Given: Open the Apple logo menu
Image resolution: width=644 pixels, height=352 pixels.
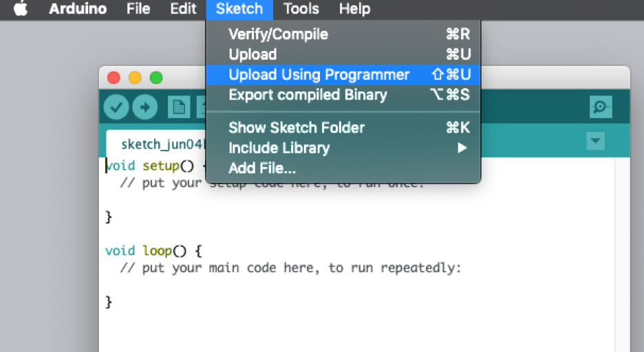Looking at the screenshot, I should pos(21,10).
